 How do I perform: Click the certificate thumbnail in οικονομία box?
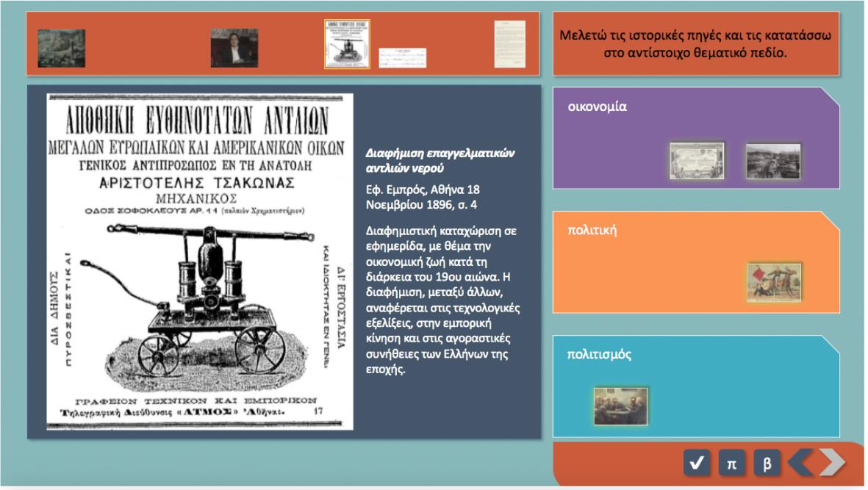tap(697, 161)
